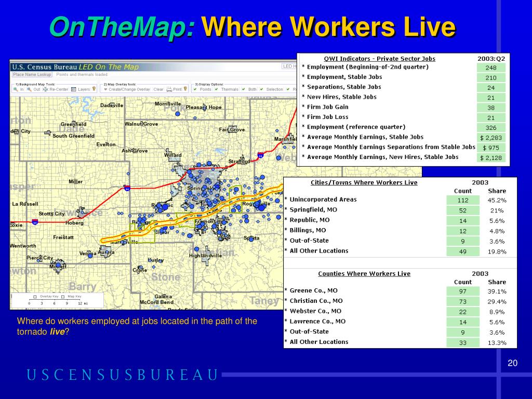Viewport: 532px width, 399px height.
Task: Click the 'U.S. Census Bureau LED On The Map' title banner
Action: pos(75,67)
